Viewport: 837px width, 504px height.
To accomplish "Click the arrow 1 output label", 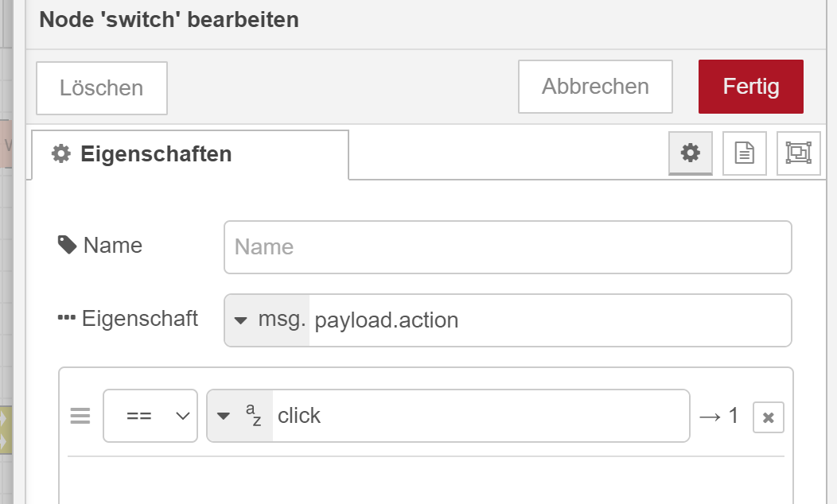I will point(718,416).
